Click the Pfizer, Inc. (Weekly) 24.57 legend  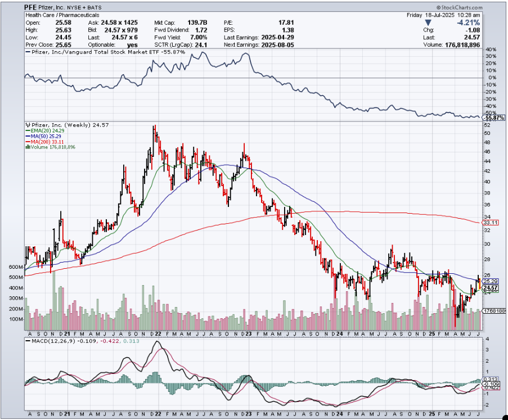coord(67,125)
